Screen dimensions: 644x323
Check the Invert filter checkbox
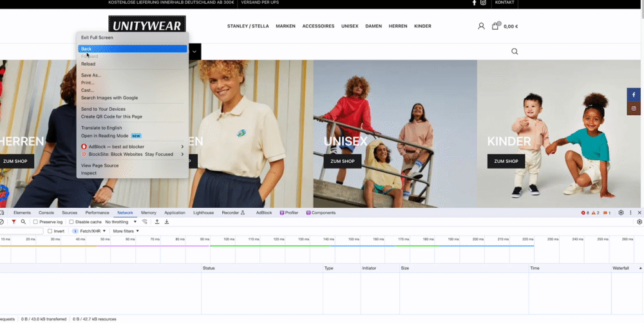pyautogui.click(x=50, y=231)
